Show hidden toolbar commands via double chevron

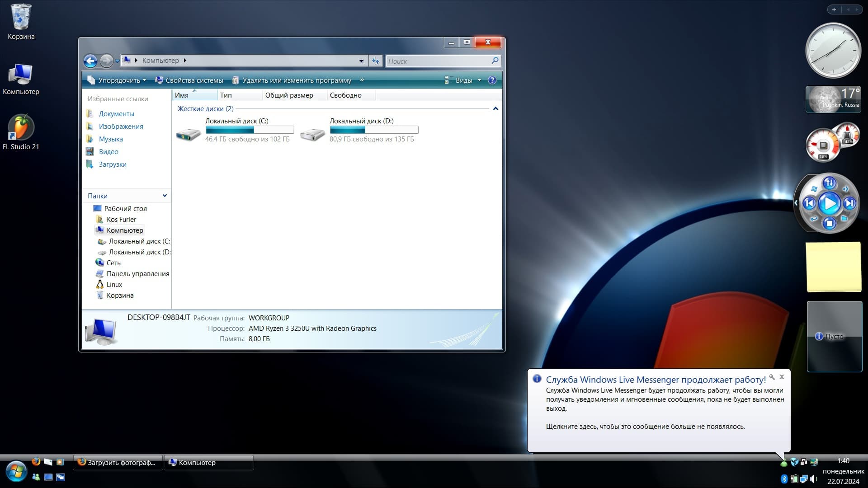[x=362, y=80]
